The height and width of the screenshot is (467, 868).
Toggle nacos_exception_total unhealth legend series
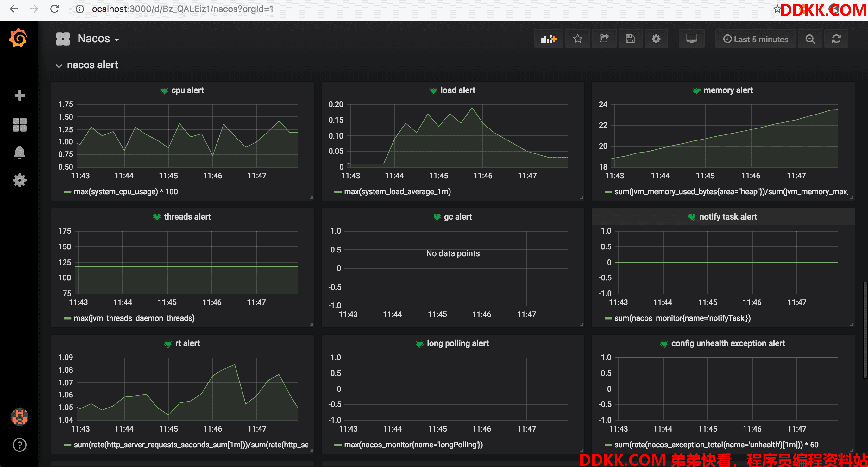tap(716, 445)
